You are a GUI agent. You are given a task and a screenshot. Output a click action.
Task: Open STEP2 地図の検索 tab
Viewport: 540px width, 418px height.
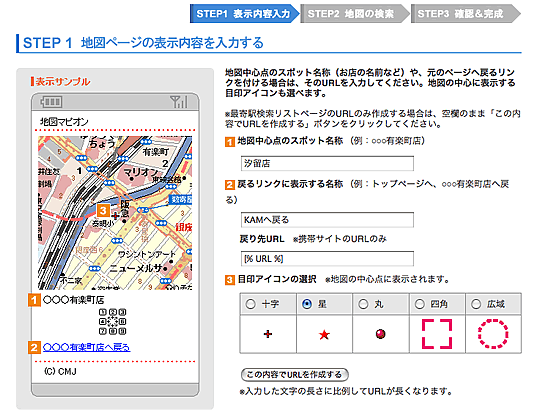click(x=355, y=14)
